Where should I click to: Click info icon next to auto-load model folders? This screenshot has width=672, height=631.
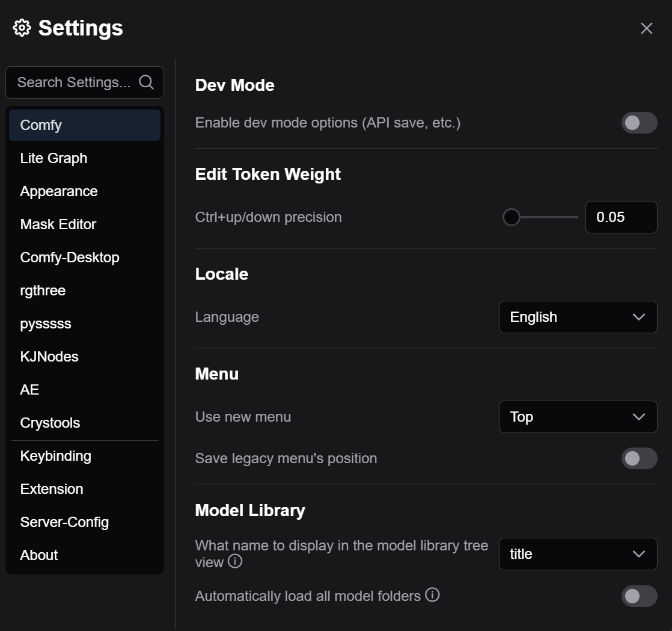432,595
